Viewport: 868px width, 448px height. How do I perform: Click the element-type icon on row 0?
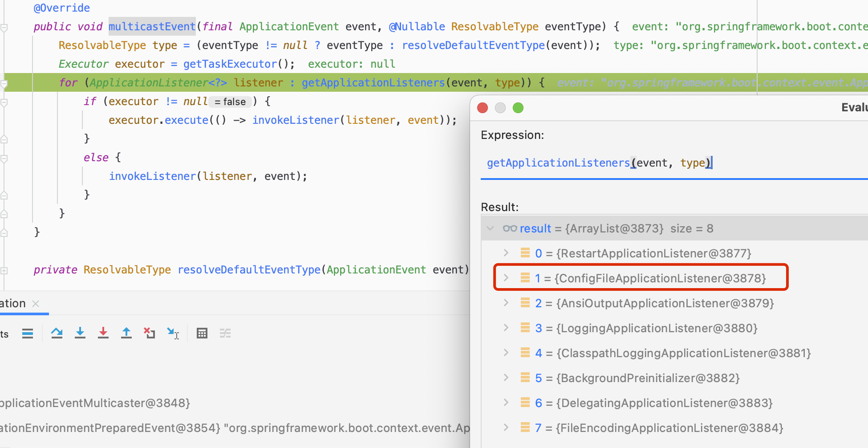pos(525,253)
